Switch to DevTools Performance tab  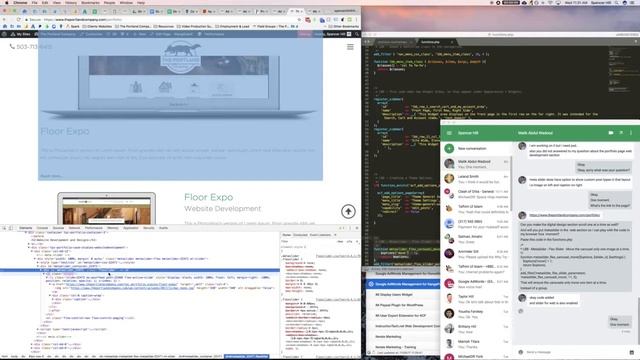pyautogui.click(x=94, y=228)
